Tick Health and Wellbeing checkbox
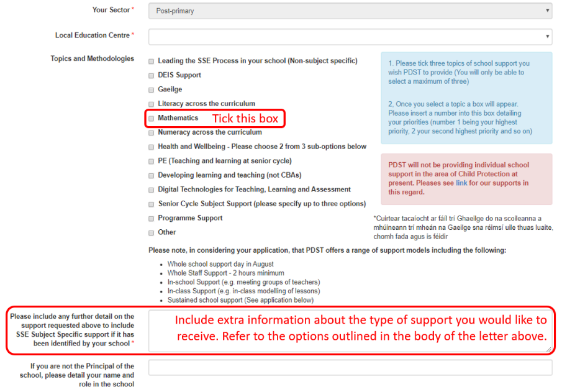The width and height of the screenshot is (562, 392). 152,147
